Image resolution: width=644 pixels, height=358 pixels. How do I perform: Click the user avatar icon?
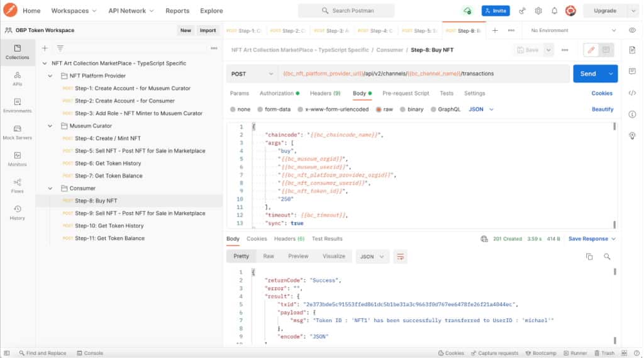coord(570,11)
